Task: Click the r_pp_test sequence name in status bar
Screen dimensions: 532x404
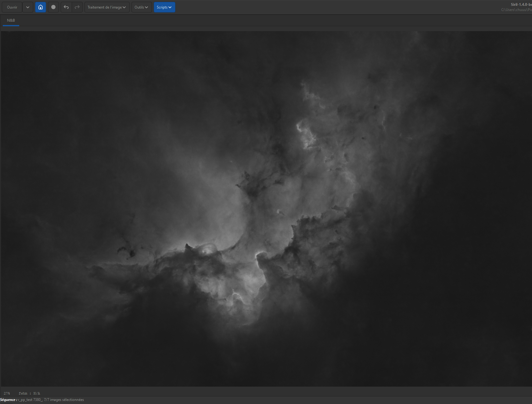Action: point(30,400)
